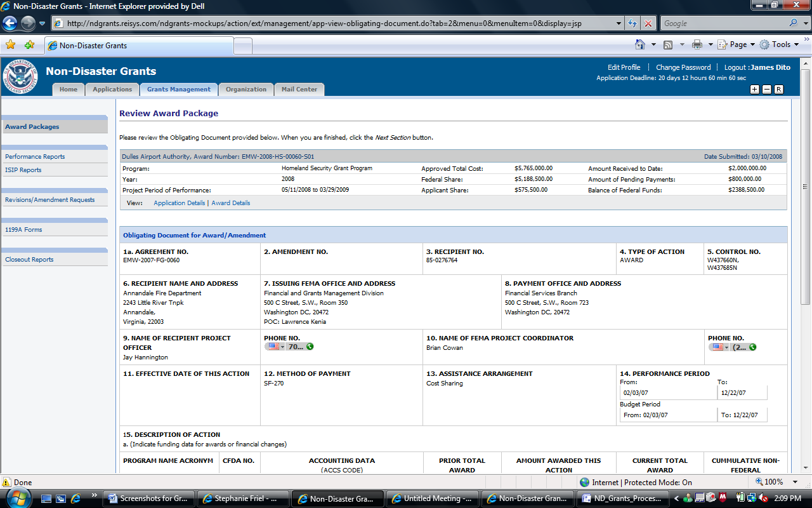The height and width of the screenshot is (508, 812).
Task: Click the Homeland Security seal logo
Action: [21, 76]
